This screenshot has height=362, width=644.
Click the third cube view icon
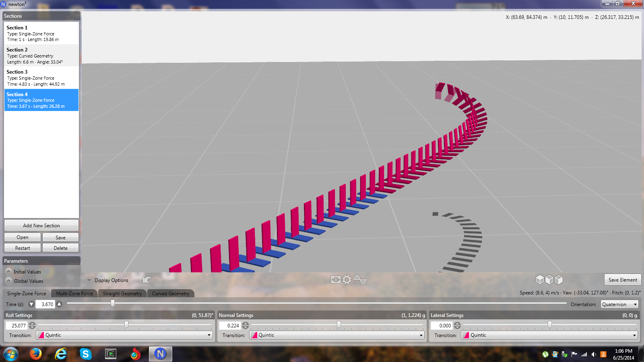point(559,280)
